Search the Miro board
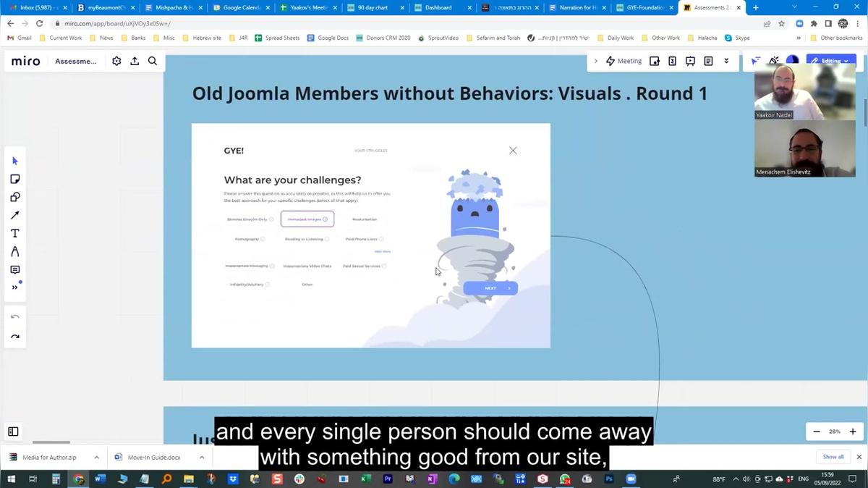Screen dimensions: 868x488 click(x=153, y=62)
